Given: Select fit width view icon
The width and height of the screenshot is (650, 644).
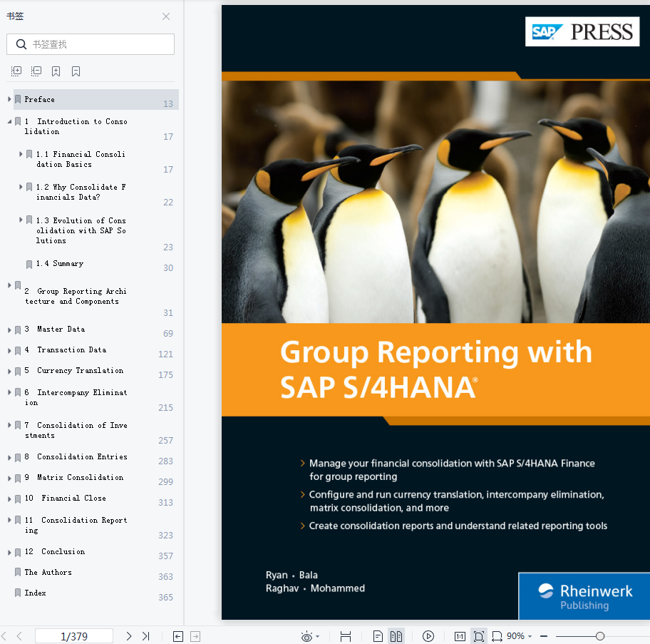Looking at the screenshot, I should tap(345, 636).
